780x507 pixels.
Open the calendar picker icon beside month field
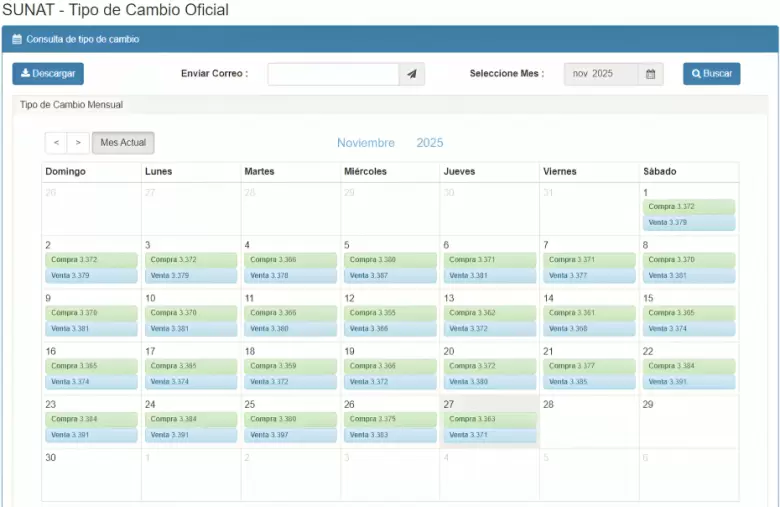point(650,74)
